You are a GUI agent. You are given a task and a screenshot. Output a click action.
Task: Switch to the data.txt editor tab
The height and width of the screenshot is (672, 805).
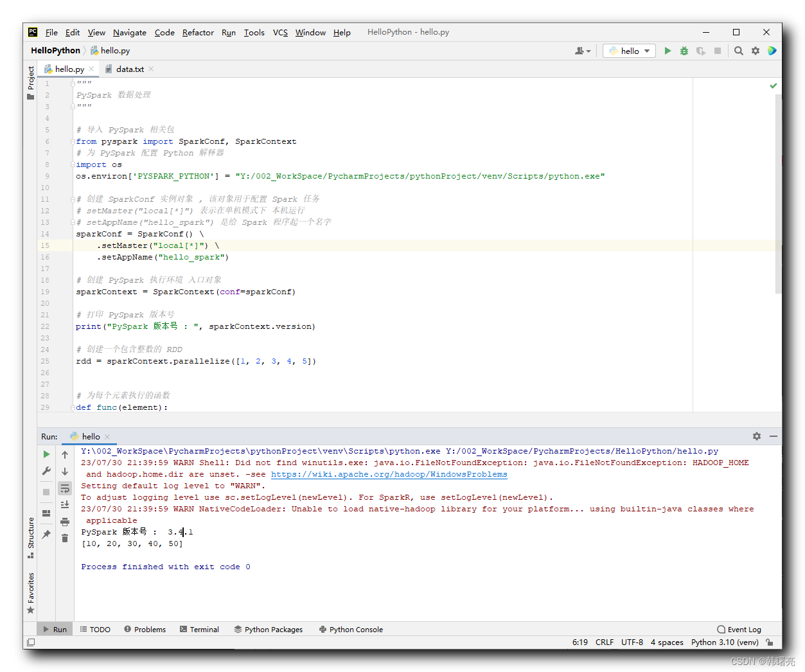click(130, 69)
